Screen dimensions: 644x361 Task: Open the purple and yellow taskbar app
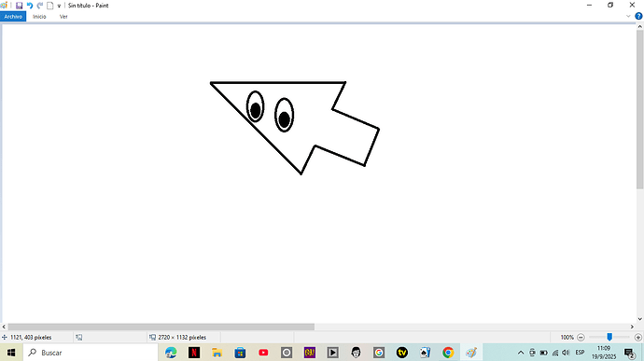coord(310,353)
